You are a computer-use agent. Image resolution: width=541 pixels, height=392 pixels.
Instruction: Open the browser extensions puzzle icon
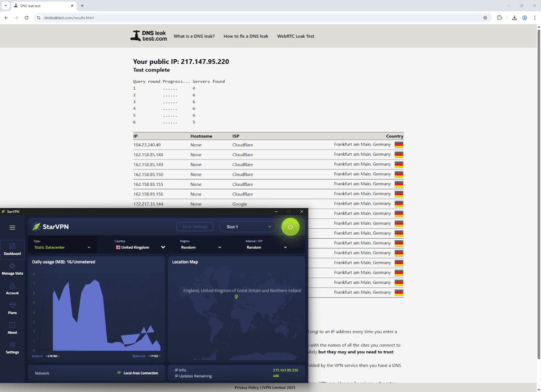click(499, 17)
